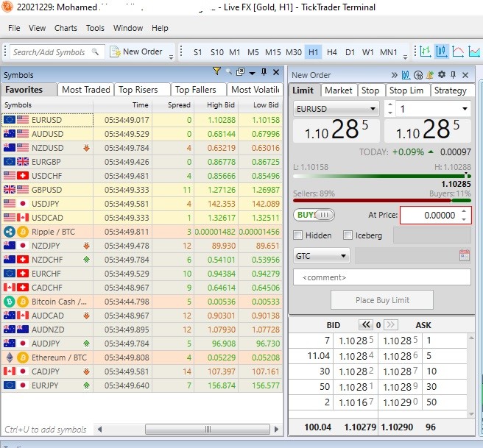Viewport: 483px width, 448px height.
Task: Open the Charts menu
Action: (66, 28)
